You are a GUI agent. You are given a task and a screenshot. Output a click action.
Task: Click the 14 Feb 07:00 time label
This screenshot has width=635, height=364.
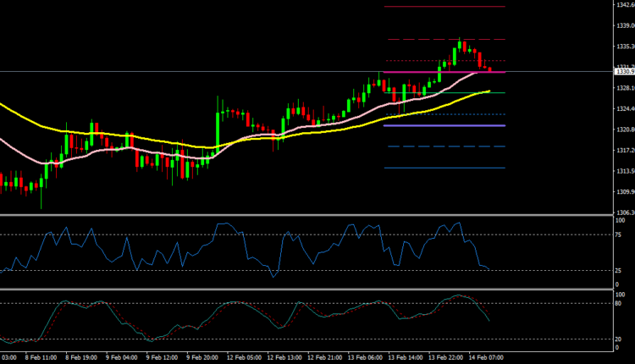point(488,357)
